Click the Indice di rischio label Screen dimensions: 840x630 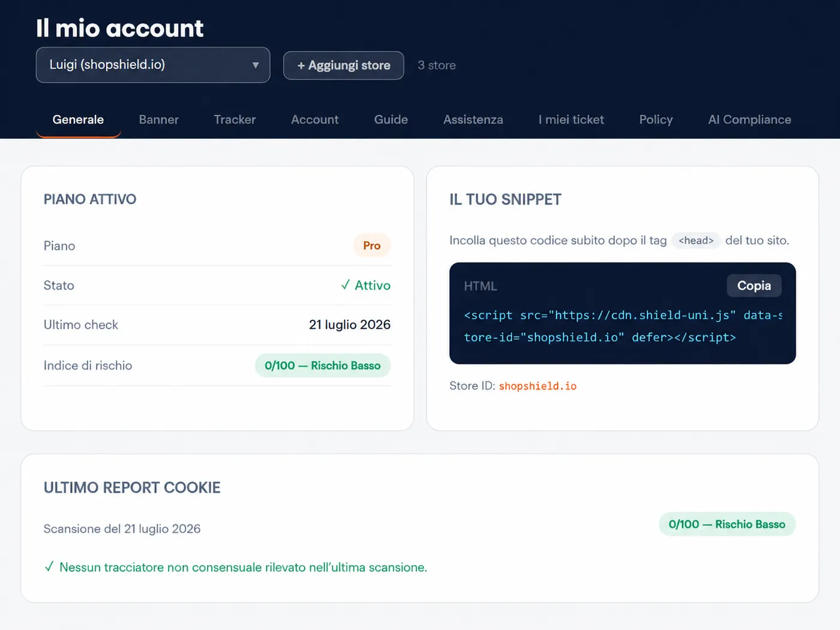click(x=88, y=365)
